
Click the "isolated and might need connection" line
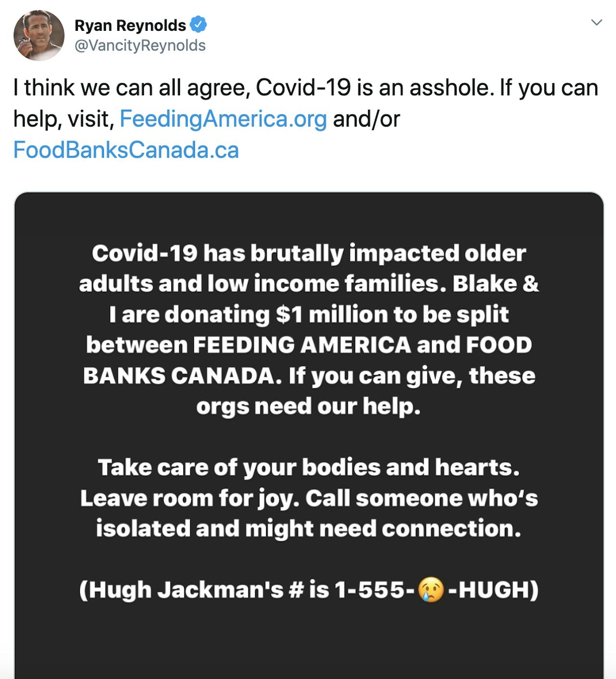tap(308, 528)
